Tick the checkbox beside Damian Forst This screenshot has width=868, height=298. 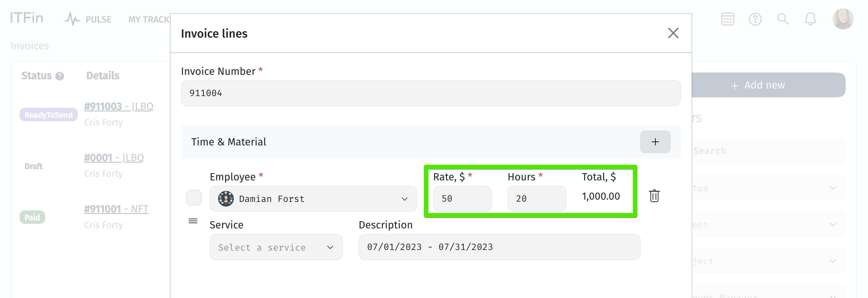pos(194,198)
